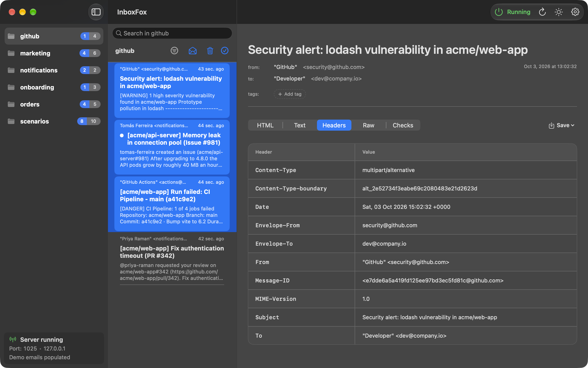This screenshot has width=588, height=368.
Task: Click the filter list icon in github header
Action: click(x=174, y=51)
